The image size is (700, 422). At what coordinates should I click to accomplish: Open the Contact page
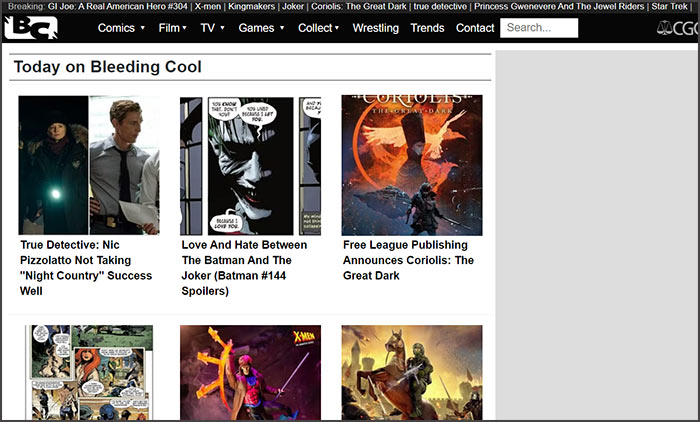(475, 28)
